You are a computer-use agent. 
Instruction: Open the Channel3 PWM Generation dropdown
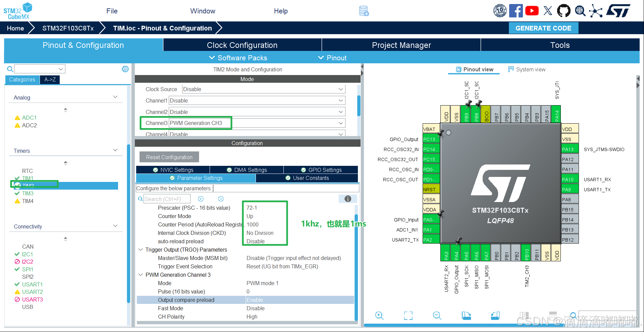pyautogui.click(x=257, y=123)
